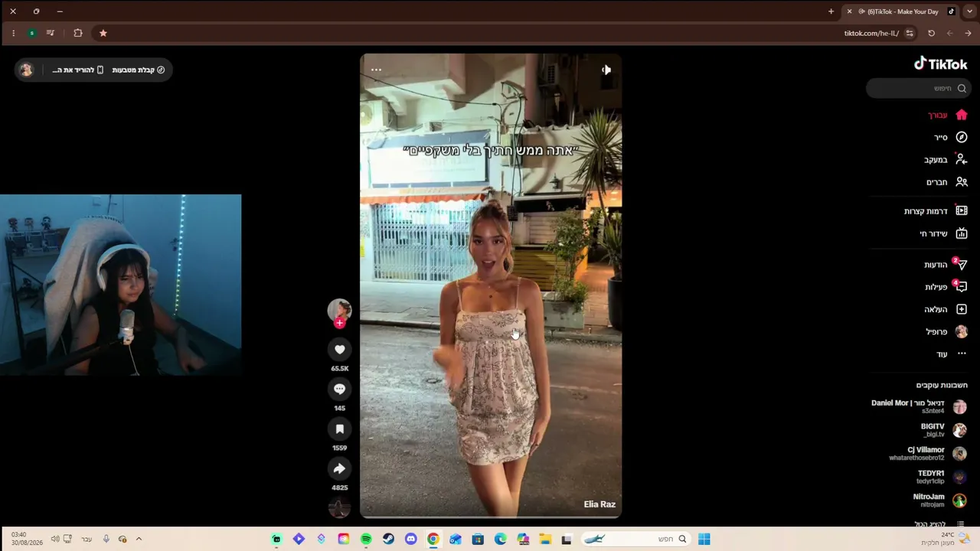Image resolution: width=980 pixels, height=551 pixels.
Task: Open the video's three-dots options menu
Action: point(376,70)
